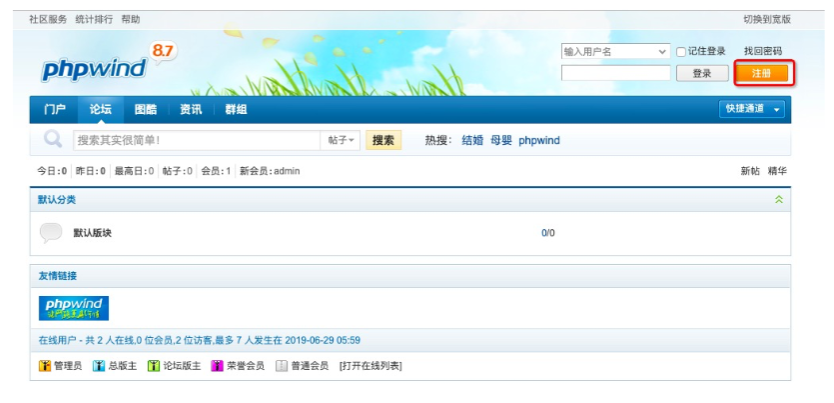The height and width of the screenshot is (403, 834).
Task: Click the 论坛版主 green role icon
Action: coord(154,366)
